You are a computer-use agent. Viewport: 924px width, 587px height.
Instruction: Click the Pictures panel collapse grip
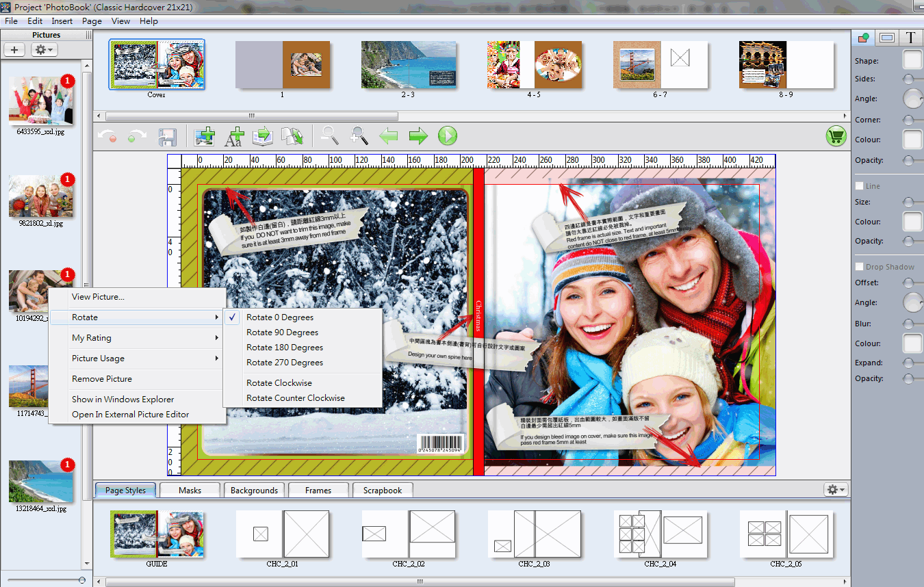pos(90,35)
